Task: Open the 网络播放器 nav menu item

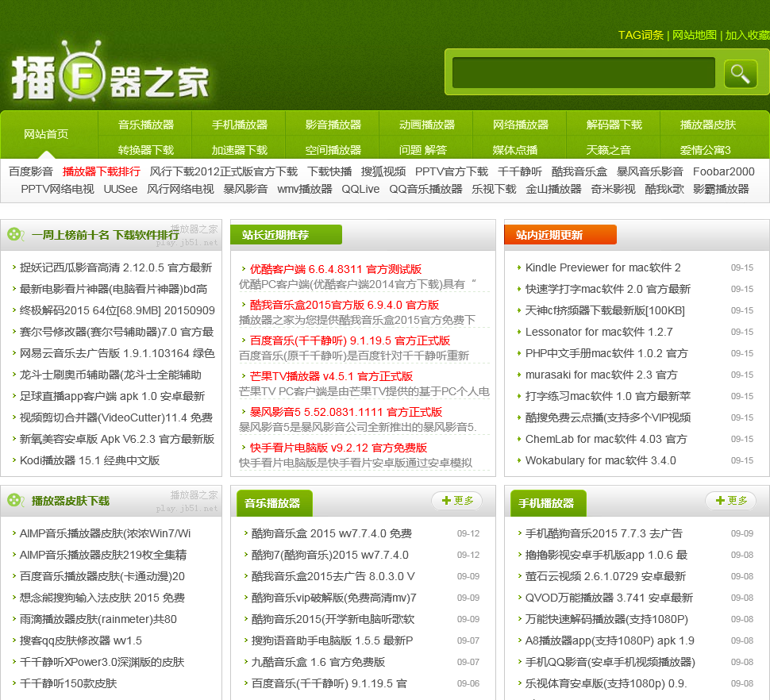Action: (x=521, y=125)
